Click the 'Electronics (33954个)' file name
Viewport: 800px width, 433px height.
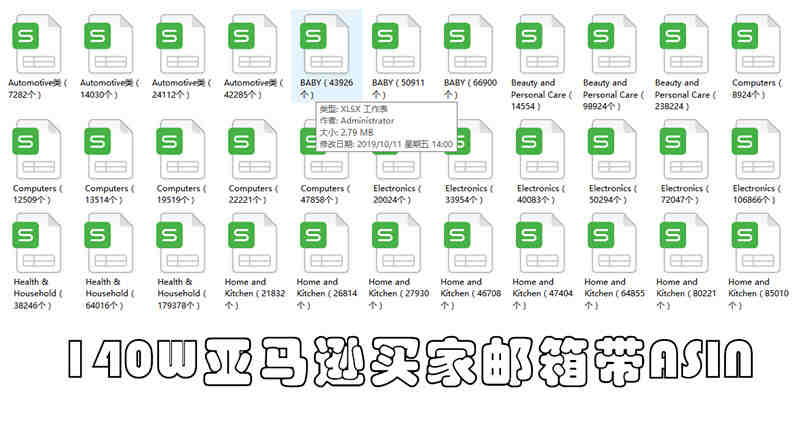click(469, 194)
